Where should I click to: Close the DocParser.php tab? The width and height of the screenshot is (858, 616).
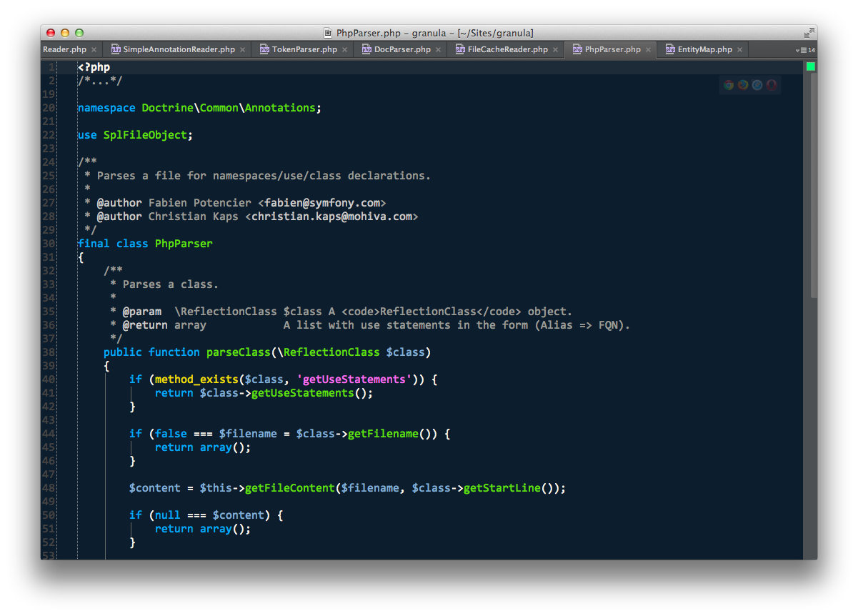click(438, 50)
